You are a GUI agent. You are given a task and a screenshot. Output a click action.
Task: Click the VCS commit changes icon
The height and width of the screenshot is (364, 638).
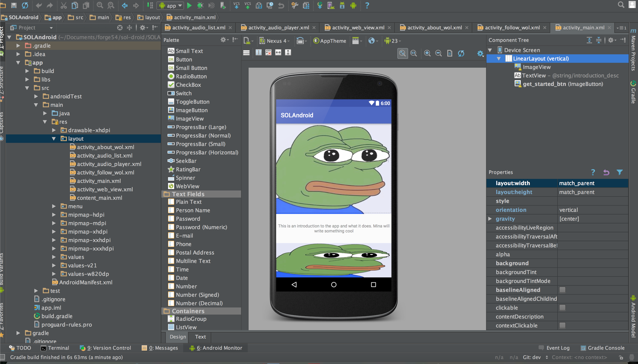[x=248, y=5]
